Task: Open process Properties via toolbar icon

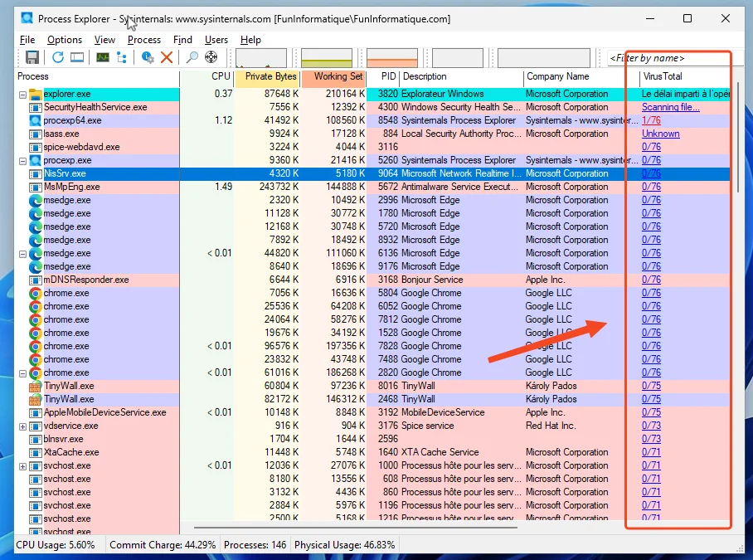Action: point(146,56)
